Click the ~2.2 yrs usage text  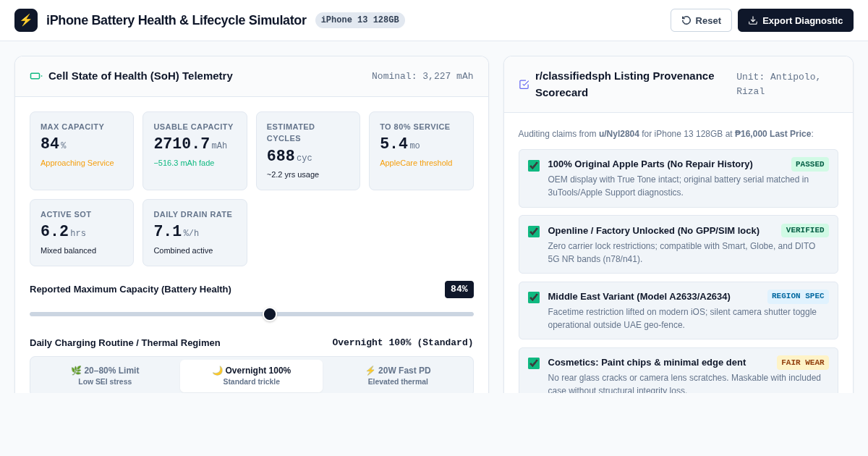[x=293, y=174]
